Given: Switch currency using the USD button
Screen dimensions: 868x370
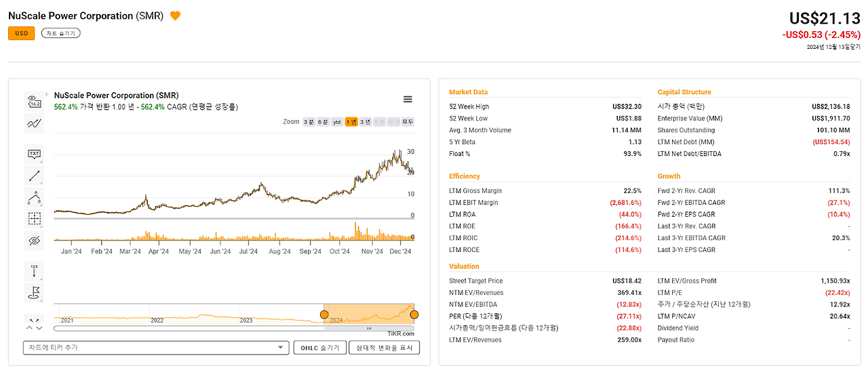Looking at the screenshot, I should (x=22, y=33).
